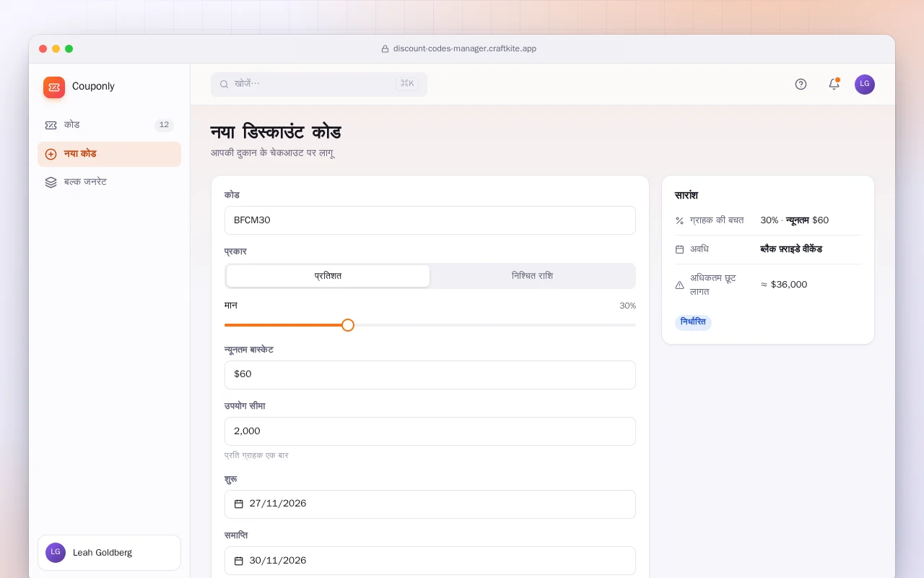Viewport: 924px width, 578px height.
Task: Click the प्रति ग्राहक एक बार hint text
Action: pos(256,455)
